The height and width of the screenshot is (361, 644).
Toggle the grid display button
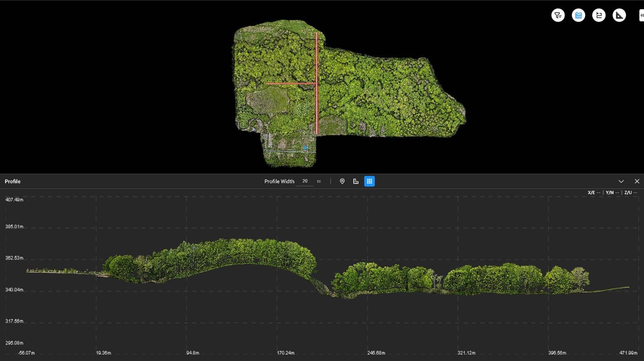click(369, 181)
